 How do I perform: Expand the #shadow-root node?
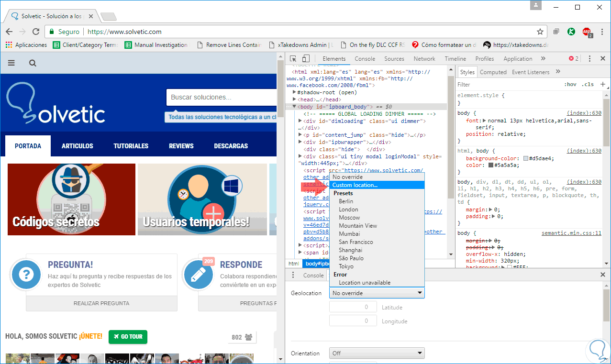[295, 92]
